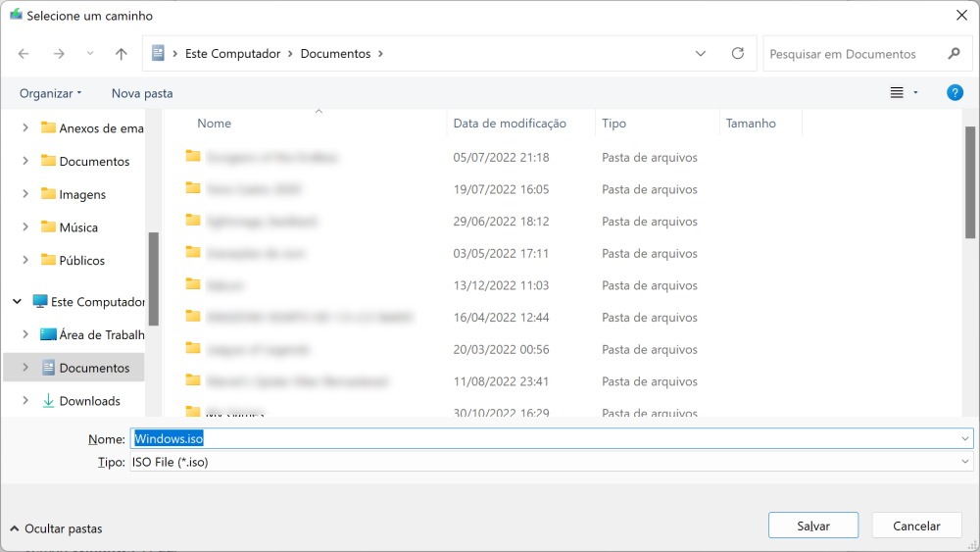Click Ocultar pastas to hide folders
The height and width of the screenshot is (552, 980).
[56, 528]
